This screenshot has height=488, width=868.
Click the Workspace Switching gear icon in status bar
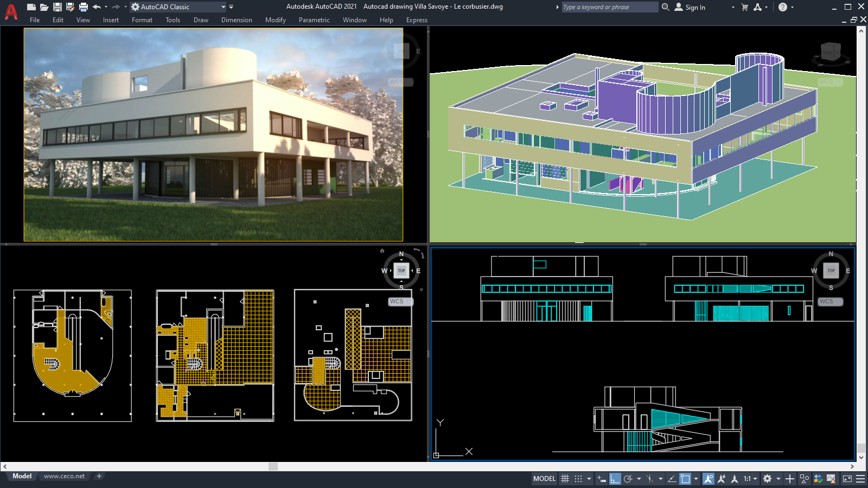tap(767, 479)
